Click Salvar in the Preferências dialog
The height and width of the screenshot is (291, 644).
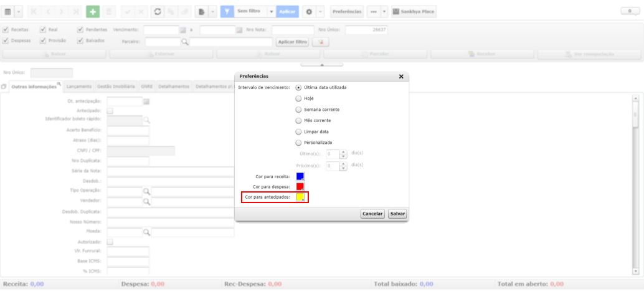click(x=397, y=214)
